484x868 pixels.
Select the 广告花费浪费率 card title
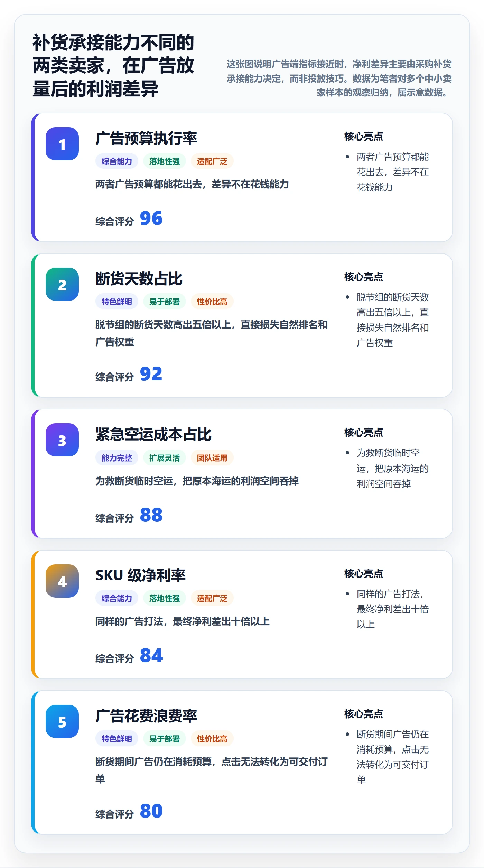pos(146,716)
